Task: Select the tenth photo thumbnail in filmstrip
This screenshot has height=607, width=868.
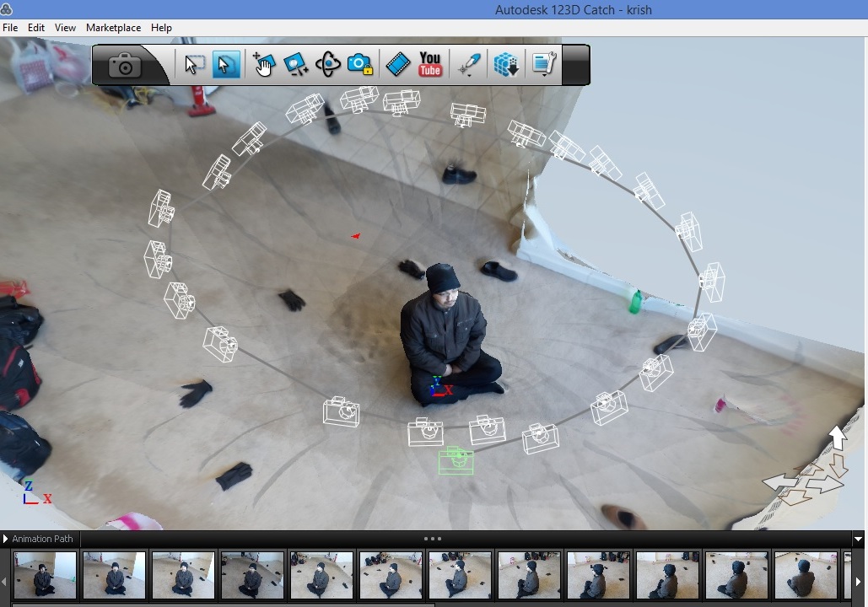Action: point(667,576)
